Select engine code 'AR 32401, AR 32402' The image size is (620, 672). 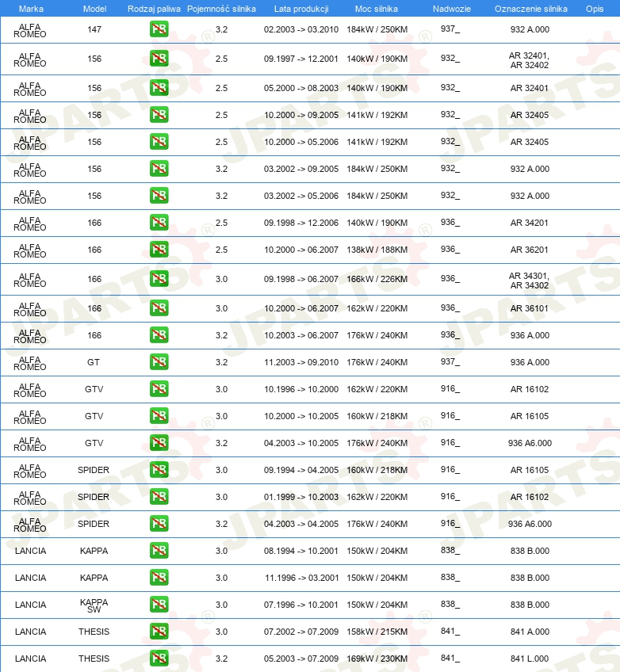(529, 60)
